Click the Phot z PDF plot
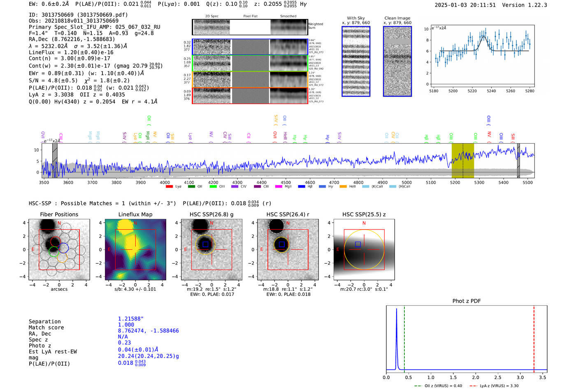 467,339
